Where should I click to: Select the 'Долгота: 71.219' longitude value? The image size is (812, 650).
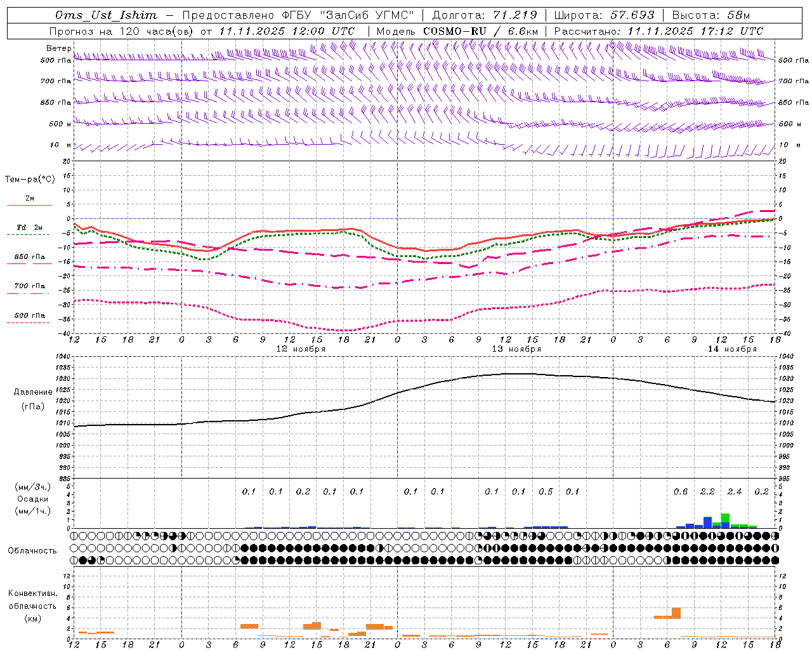pos(484,15)
